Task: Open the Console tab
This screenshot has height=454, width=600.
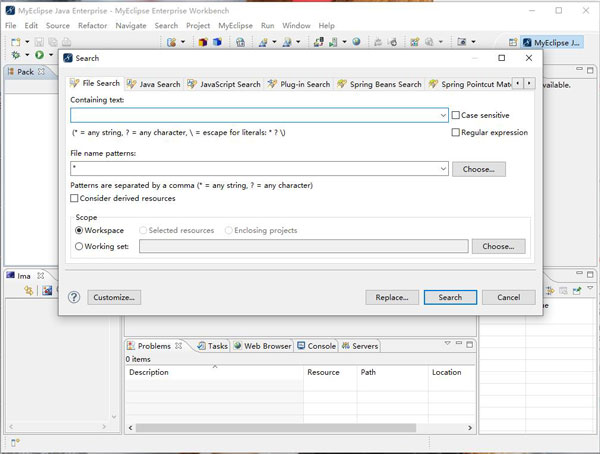Action: [x=317, y=346]
